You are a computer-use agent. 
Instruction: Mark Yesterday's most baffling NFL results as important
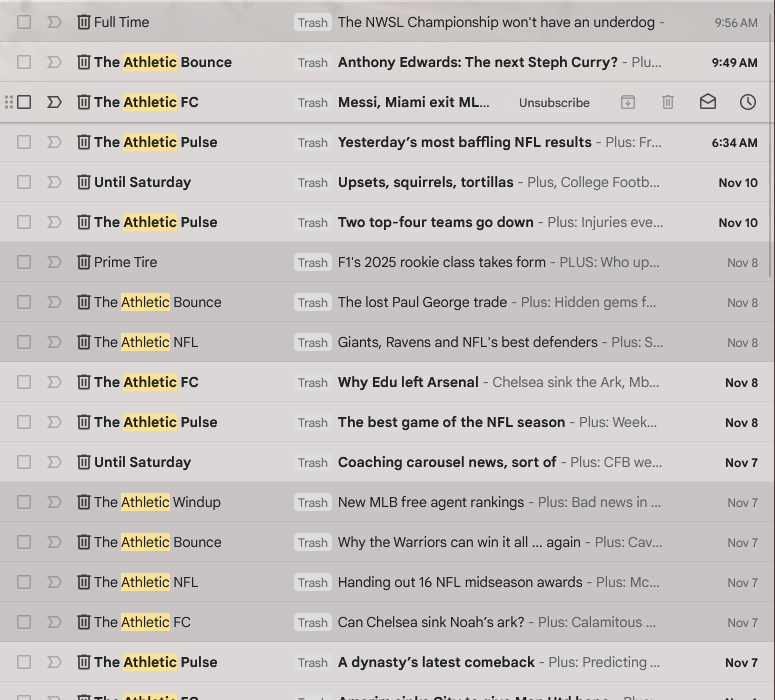54,142
